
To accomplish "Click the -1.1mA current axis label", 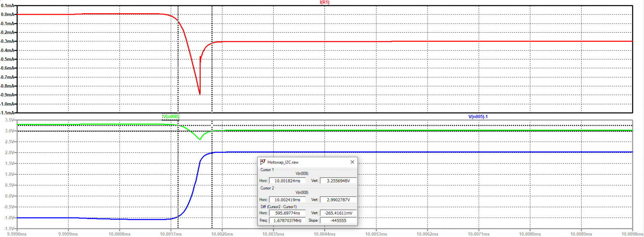I will point(8,112).
